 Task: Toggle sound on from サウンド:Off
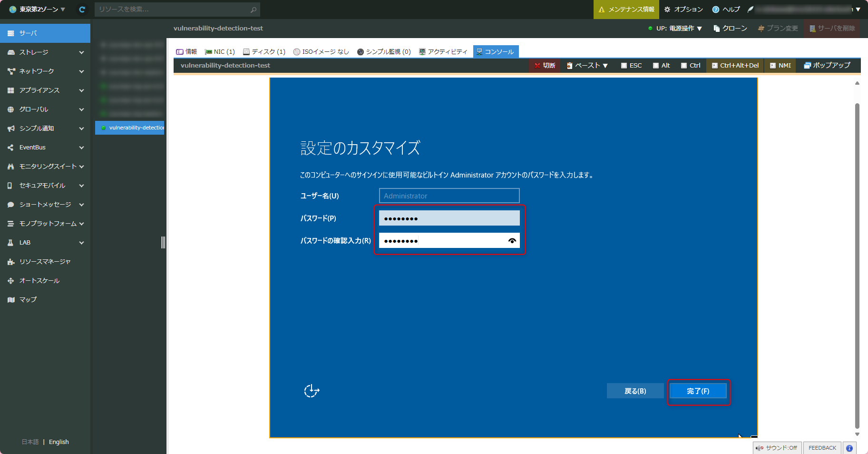(777, 448)
